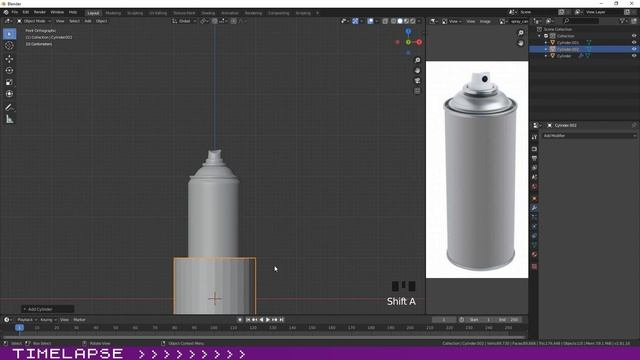This screenshot has height=360, width=640.
Task: Toggle camera view in 3D viewport
Action: point(417,81)
